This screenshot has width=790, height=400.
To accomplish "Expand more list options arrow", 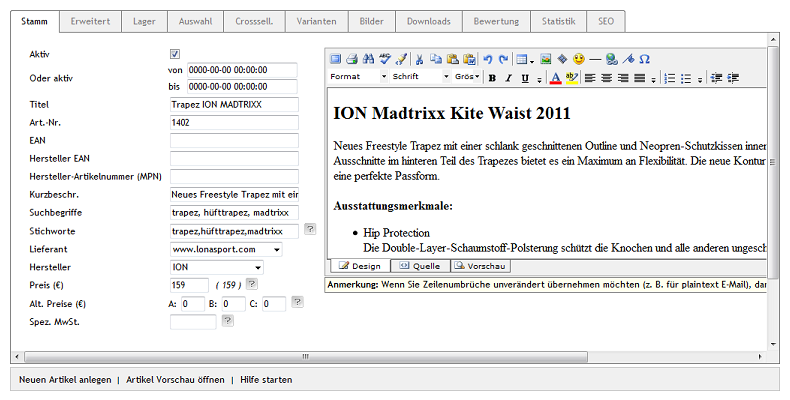I will point(700,80).
